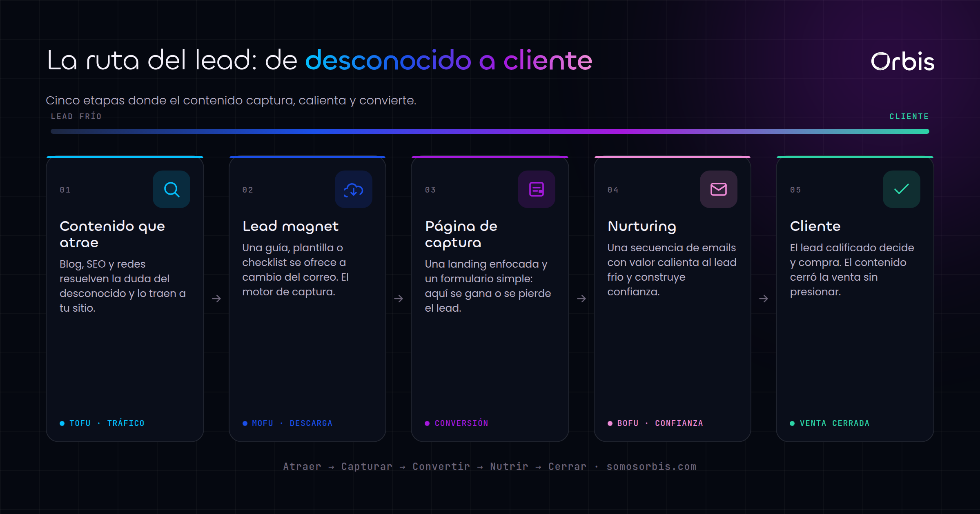Click the word 'Cerrar' in the footer
The height and width of the screenshot is (514, 980).
click(x=567, y=466)
